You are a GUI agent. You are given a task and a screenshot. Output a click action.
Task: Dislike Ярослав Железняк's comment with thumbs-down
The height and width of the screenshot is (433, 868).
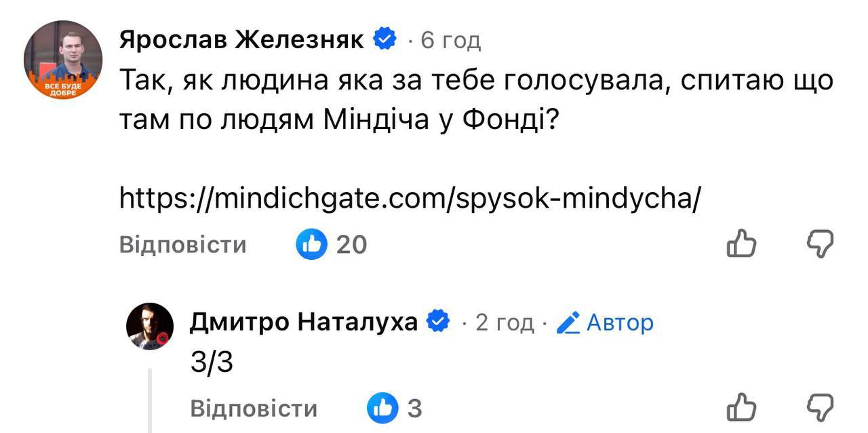click(819, 244)
